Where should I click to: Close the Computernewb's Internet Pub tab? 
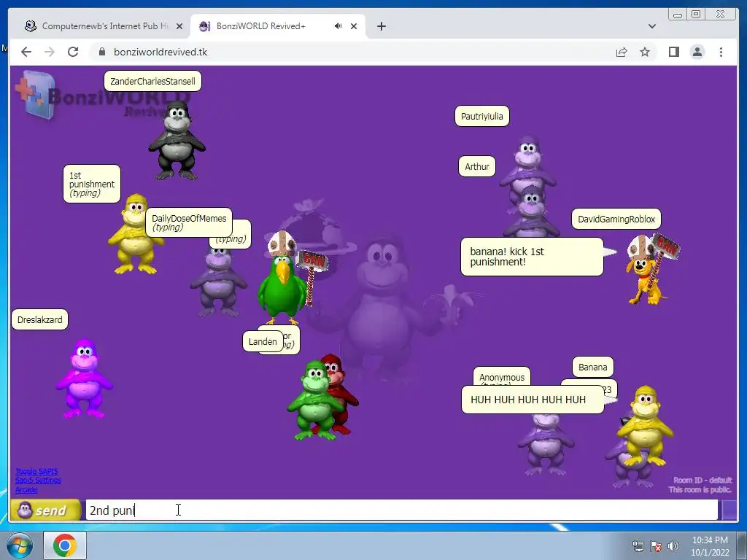(x=179, y=26)
